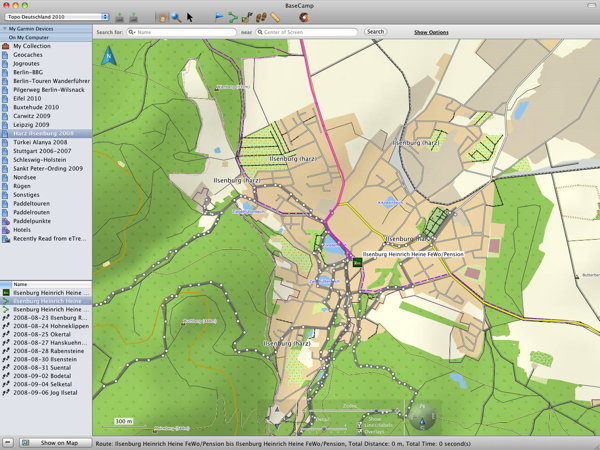Open the magnifier dropdown in the Name search field
Image resolution: width=600 pixels, height=450 pixels.
[132, 32]
